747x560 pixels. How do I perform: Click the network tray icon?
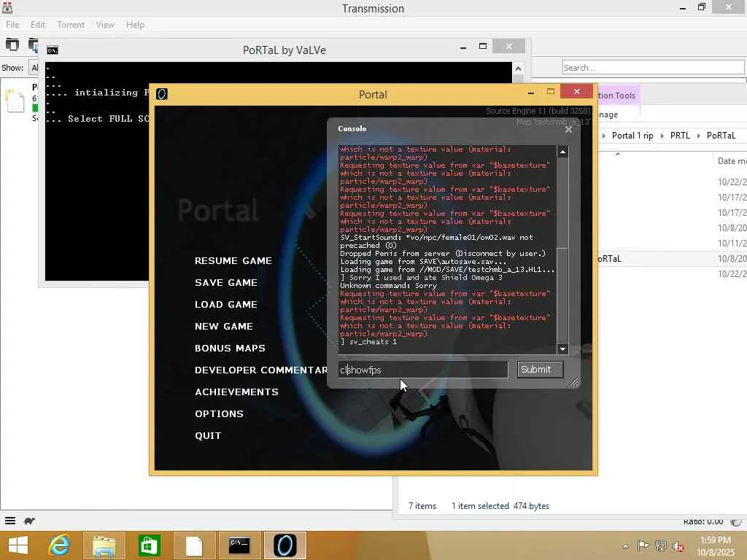(x=661, y=545)
